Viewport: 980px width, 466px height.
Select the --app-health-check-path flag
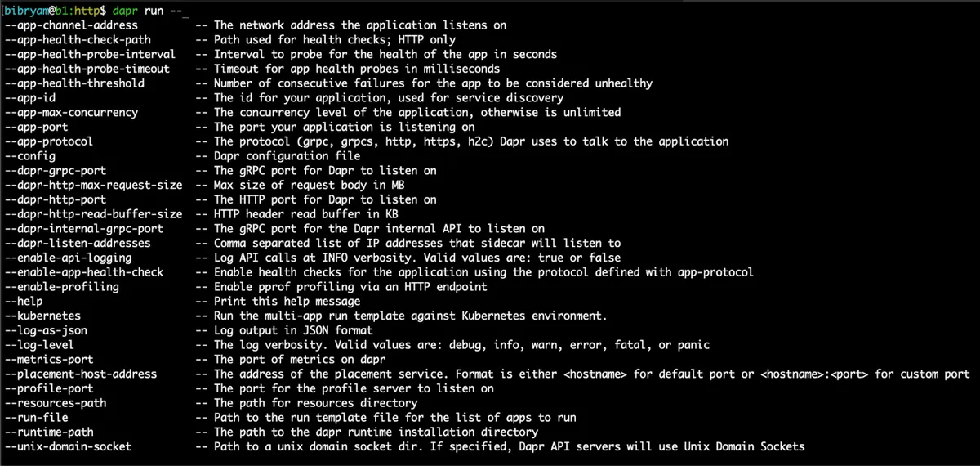(78, 39)
